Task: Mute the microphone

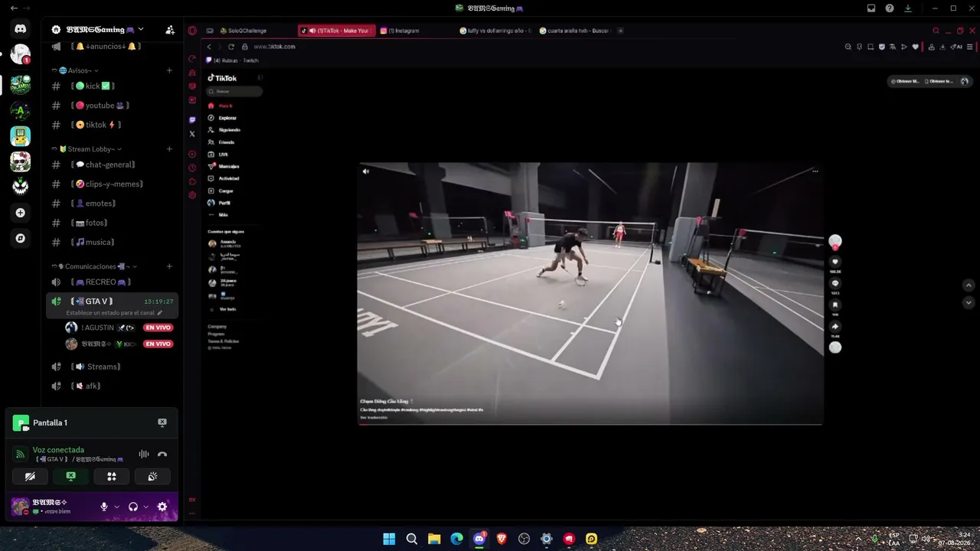Action: pyautogui.click(x=104, y=507)
